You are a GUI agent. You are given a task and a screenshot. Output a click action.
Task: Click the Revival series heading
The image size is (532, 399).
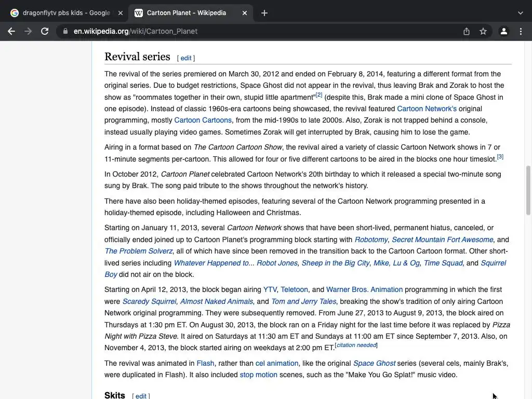137,57
